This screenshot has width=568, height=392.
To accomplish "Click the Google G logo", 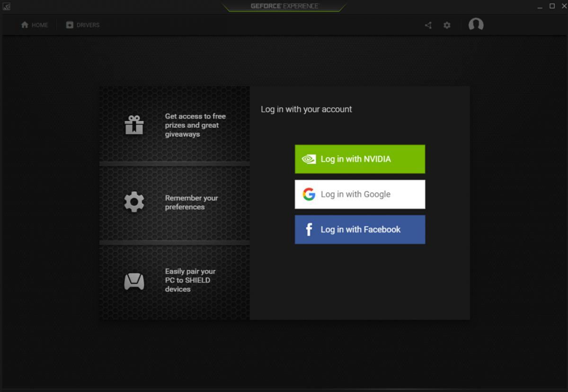I will [309, 194].
